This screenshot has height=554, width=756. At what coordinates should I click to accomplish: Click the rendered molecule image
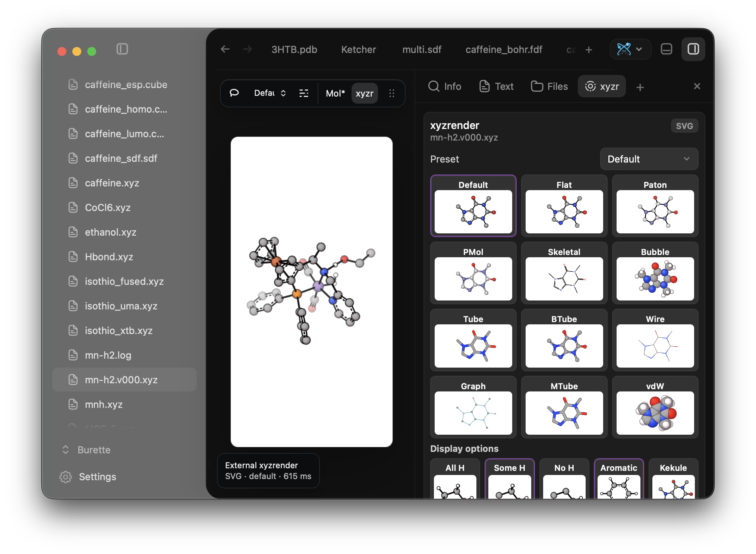pyautogui.click(x=312, y=292)
